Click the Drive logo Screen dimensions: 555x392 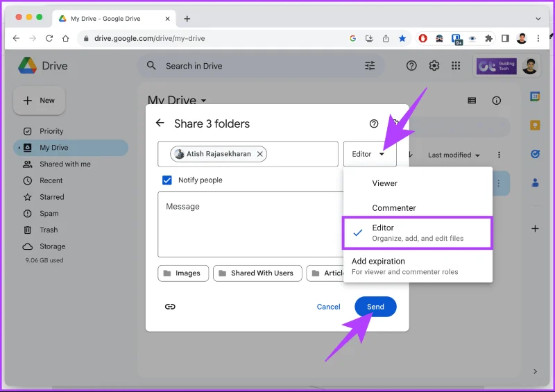pyautogui.click(x=42, y=65)
